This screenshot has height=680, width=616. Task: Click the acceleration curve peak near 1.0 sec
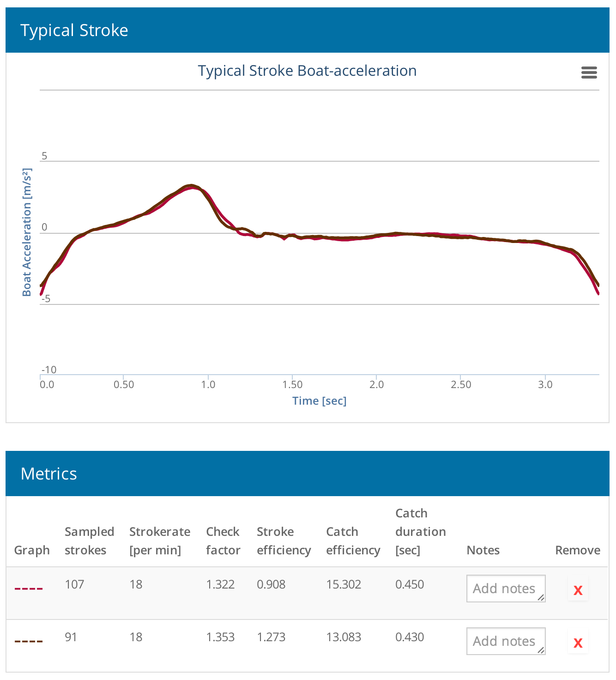(191, 186)
